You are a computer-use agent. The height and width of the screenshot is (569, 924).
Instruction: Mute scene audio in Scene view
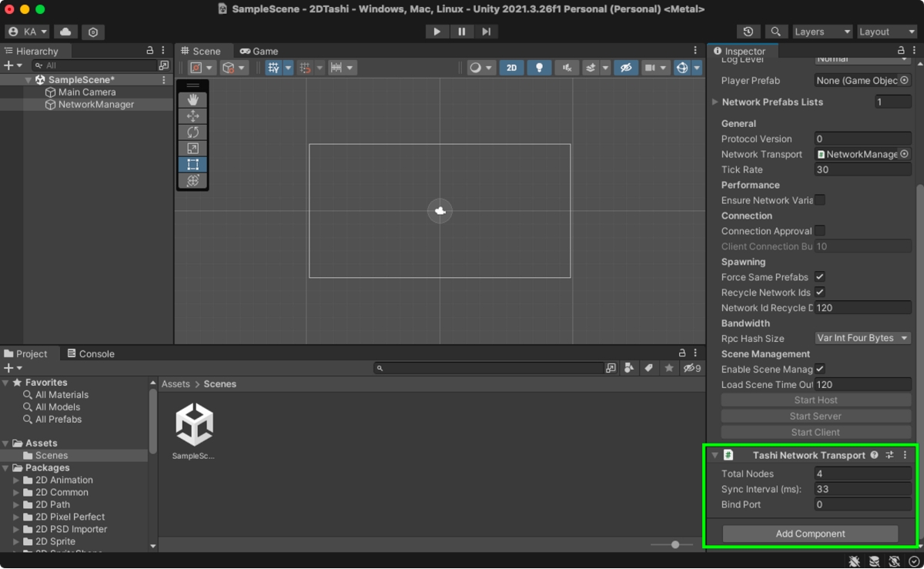click(567, 68)
